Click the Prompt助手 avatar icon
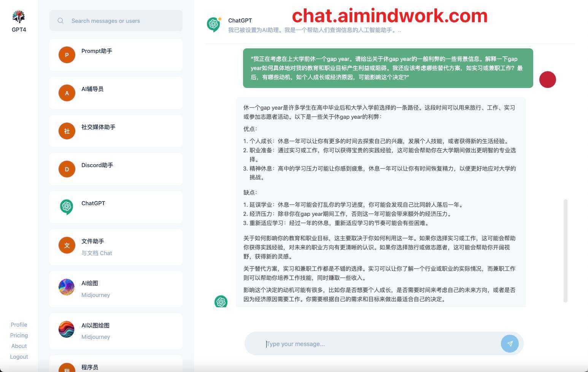This screenshot has height=372, width=588. pos(67,55)
